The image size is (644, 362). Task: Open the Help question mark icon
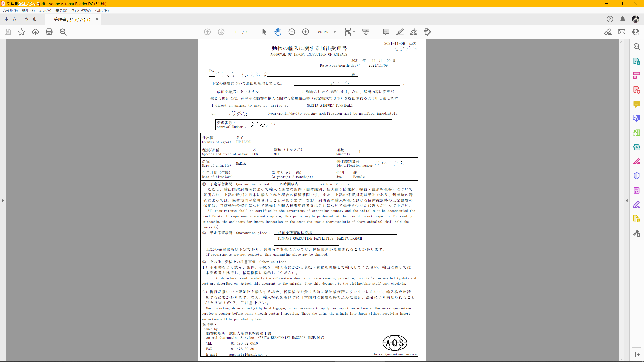coord(610,19)
